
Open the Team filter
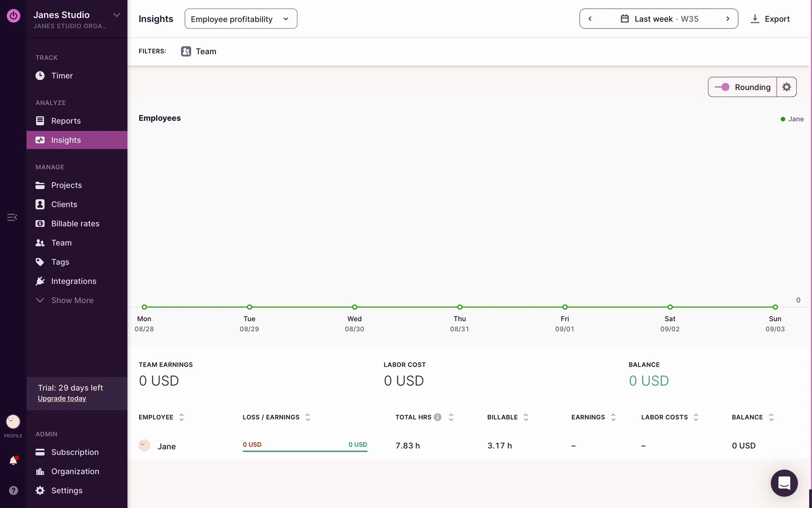click(199, 51)
